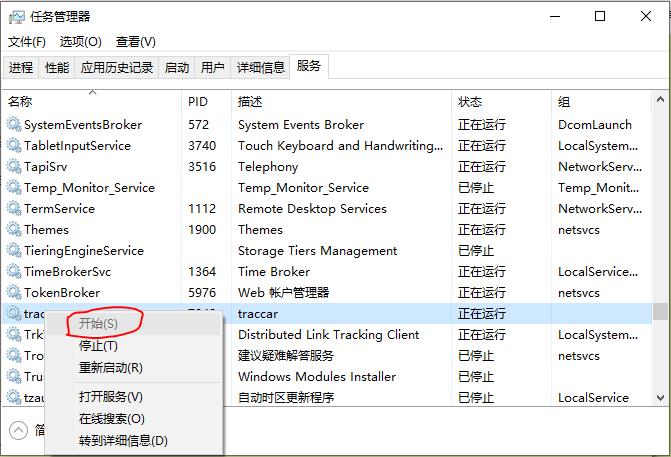Click the TabletInputService gear icon
671x457 pixels.
pos(14,146)
